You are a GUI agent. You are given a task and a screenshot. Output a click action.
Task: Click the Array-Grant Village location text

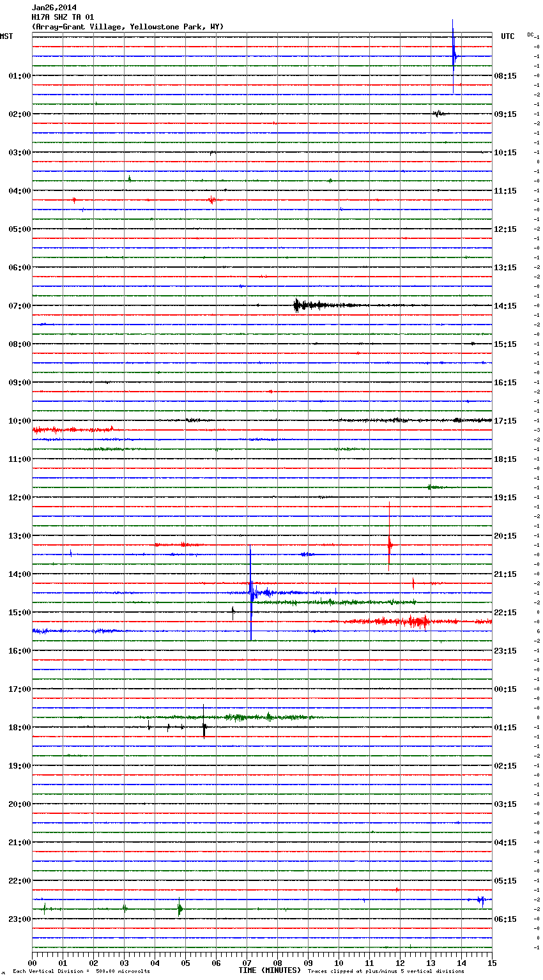coord(128,27)
